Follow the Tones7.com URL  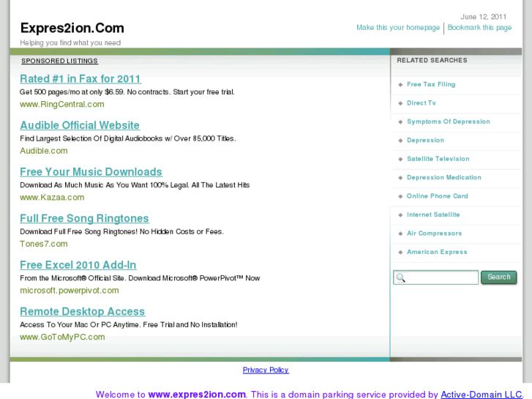44,244
